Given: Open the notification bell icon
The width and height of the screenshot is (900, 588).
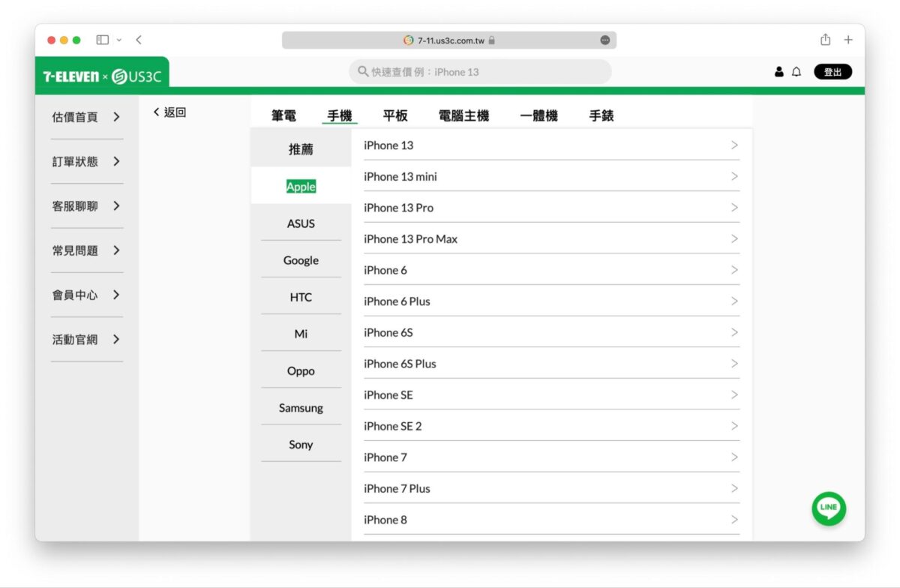Looking at the screenshot, I should tap(796, 72).
